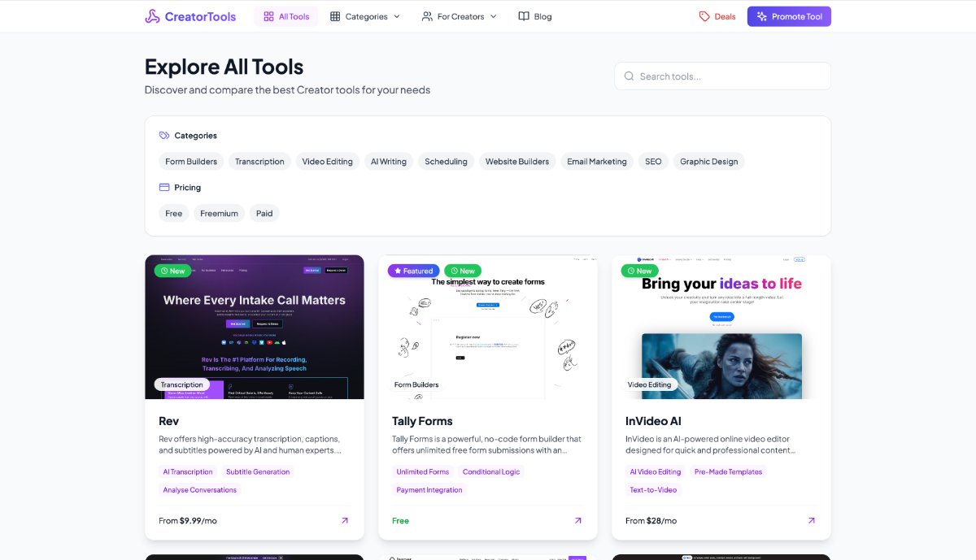Screen dimensions: 976x560
Task: Click the AI Transcription tag
Action: 188,471
